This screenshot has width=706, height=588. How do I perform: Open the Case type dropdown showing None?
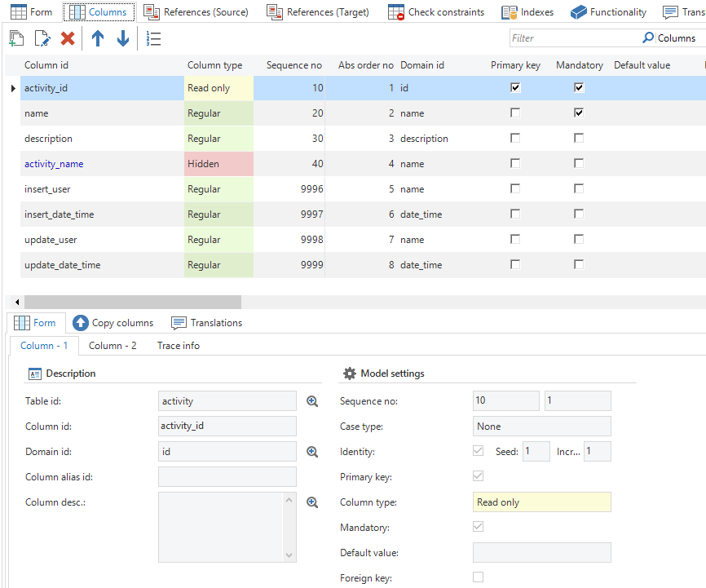point(541,427)
